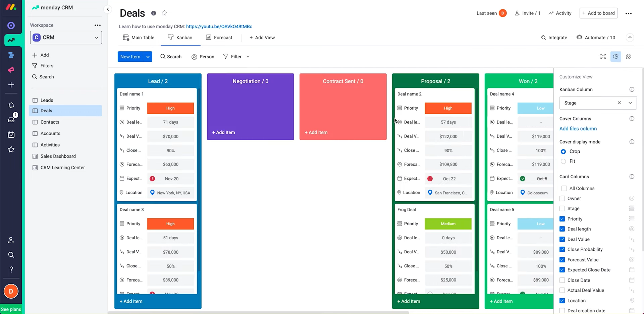Click High priority label on Deal name 1

(x=170, y=108)
